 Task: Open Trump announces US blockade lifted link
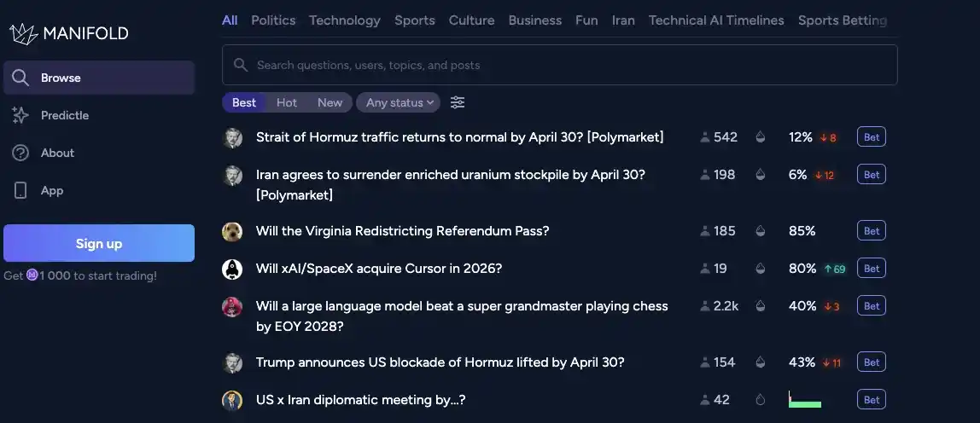(440, 362)
